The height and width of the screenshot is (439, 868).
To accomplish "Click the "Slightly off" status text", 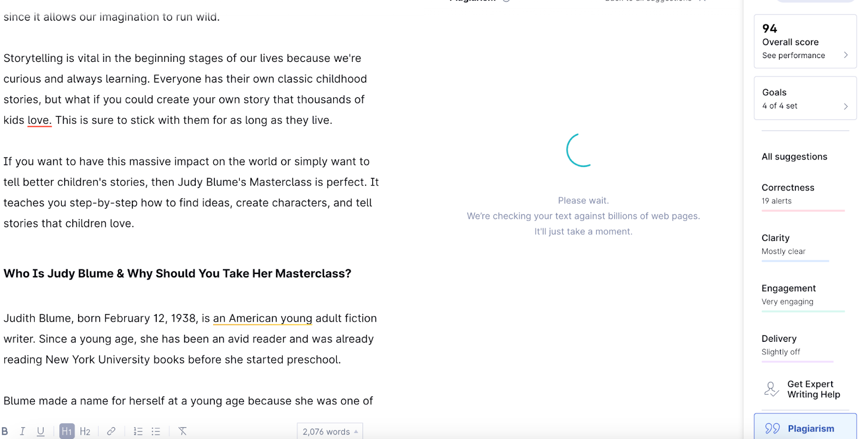I will 781,352.
